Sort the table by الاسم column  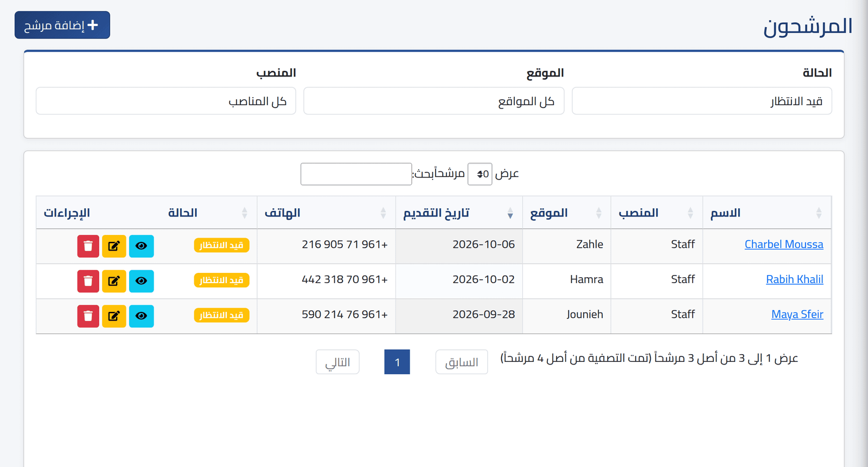(x=767, y=213)
